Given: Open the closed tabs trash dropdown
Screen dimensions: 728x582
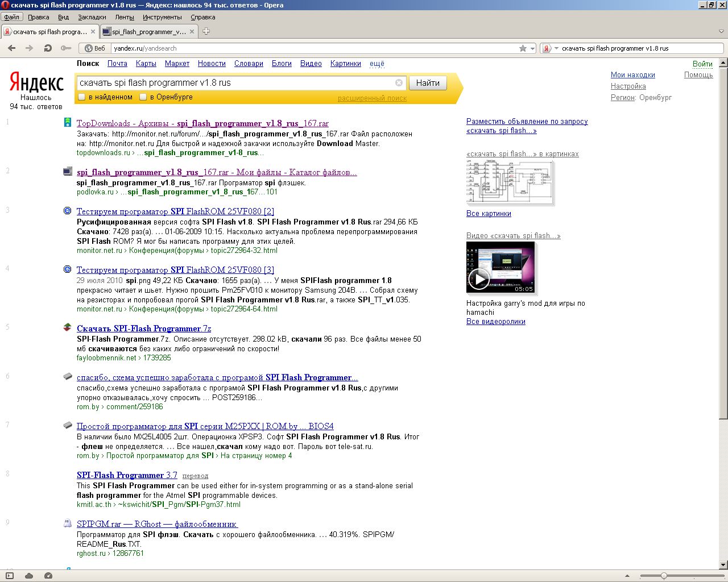Looking at the screenshot, I should (721, 31).
